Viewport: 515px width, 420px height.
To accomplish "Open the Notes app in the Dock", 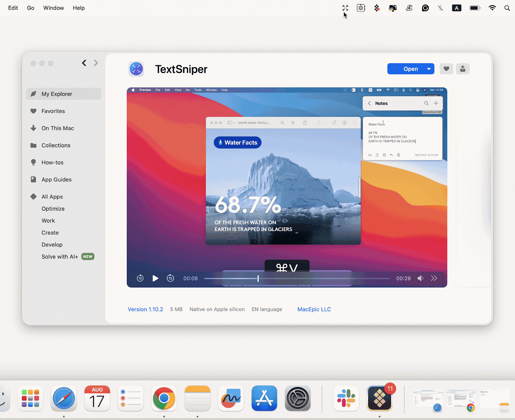I will pos(198,398).
